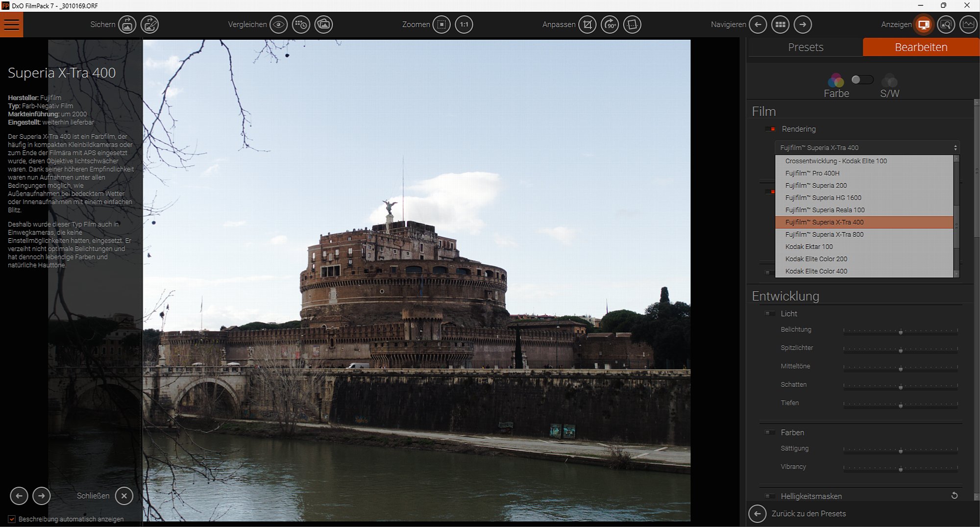Choose Kodak Ektar 100 from list
The image size is (980, 527).
click(x=808, y=247)
